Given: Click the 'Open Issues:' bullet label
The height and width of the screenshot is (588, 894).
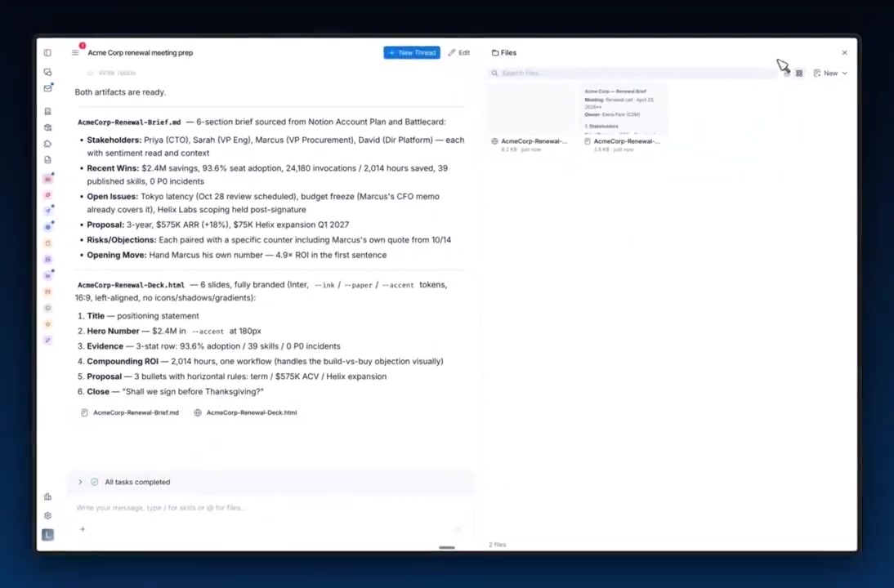Looking at the screenshot, I should coord(112,197).
